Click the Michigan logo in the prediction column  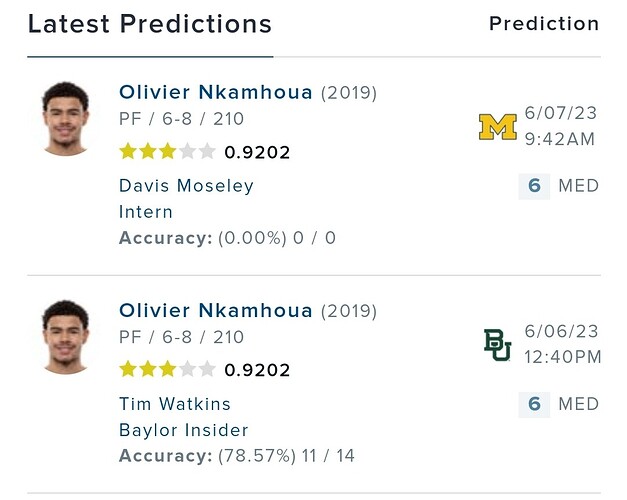click(x=497, y=127)
